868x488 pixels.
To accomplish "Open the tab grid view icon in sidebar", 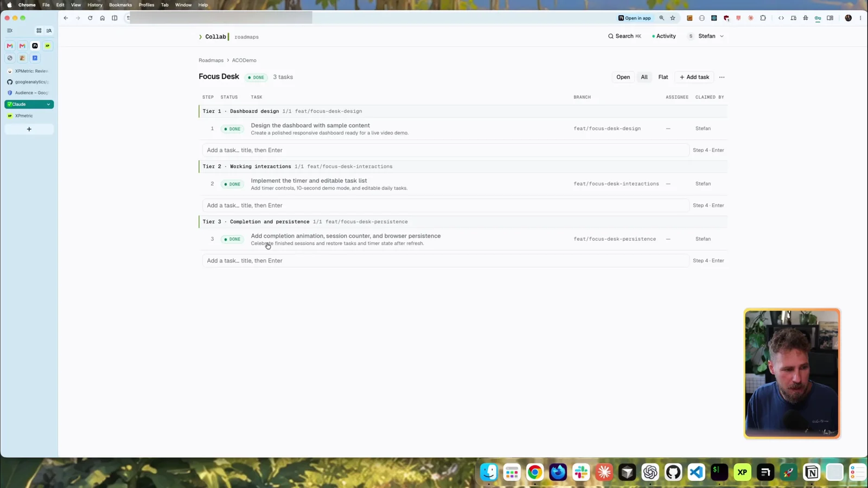I will (x=39, y=31).
